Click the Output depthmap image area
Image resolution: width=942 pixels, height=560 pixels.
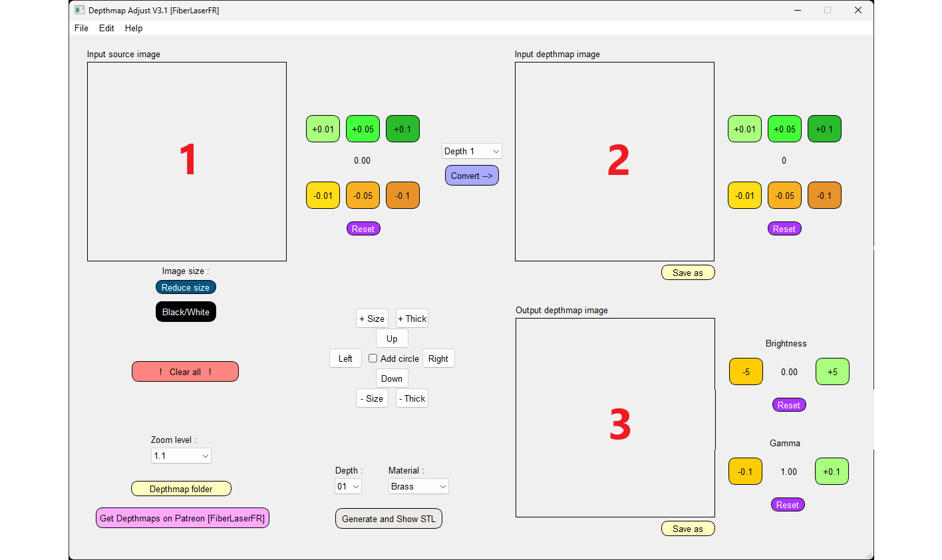point(615,418)
